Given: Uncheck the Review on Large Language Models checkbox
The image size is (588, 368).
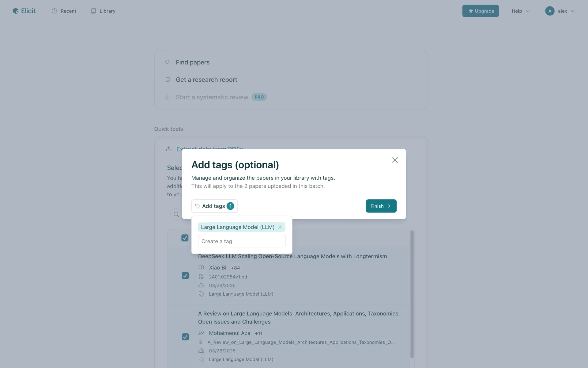Looking at the screenshot, I should pos(185,337).
